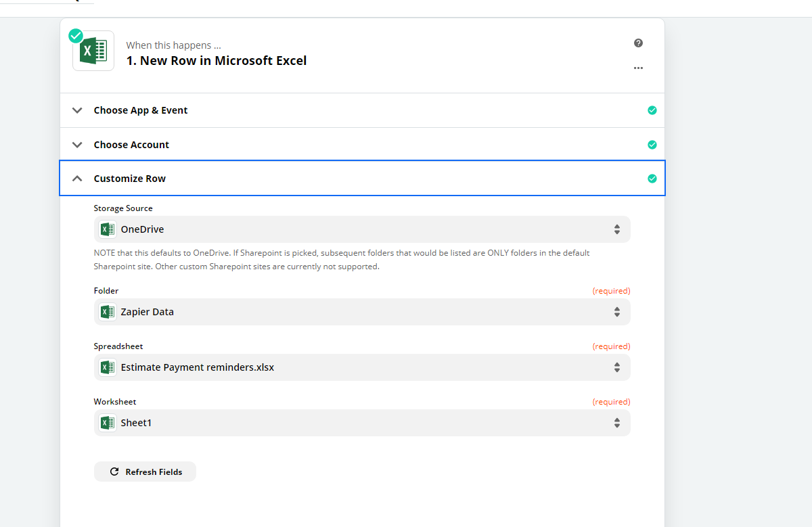The width and height of the screenshot is (812, 527).
Task: Click the required tag on Folder
Action: point(612,291)
